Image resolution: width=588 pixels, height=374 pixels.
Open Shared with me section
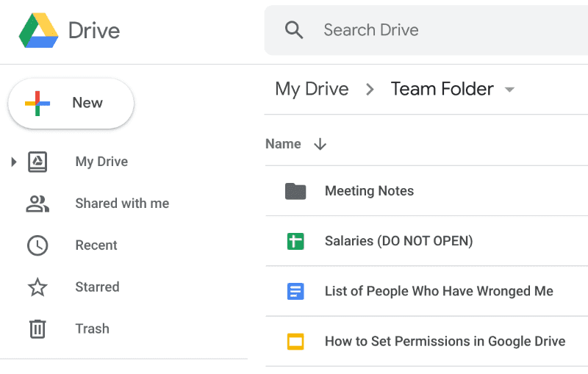(x=122, y=204)
